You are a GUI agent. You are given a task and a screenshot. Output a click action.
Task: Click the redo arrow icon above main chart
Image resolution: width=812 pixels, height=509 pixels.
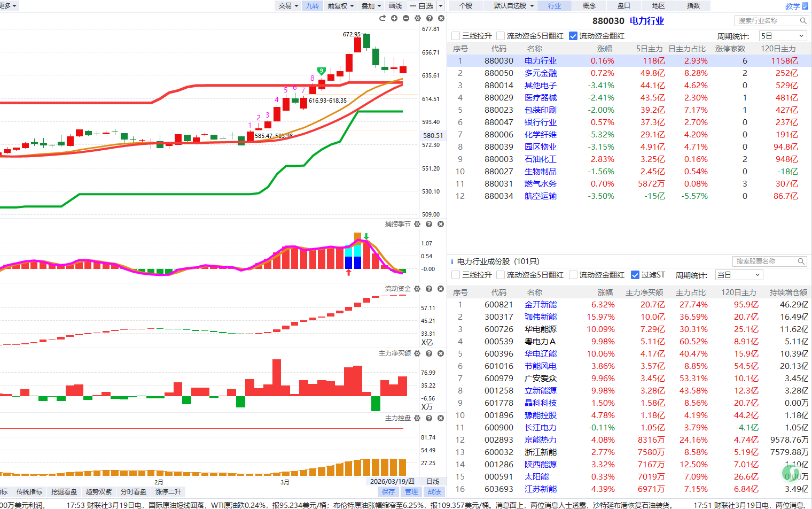click(382, 18)
